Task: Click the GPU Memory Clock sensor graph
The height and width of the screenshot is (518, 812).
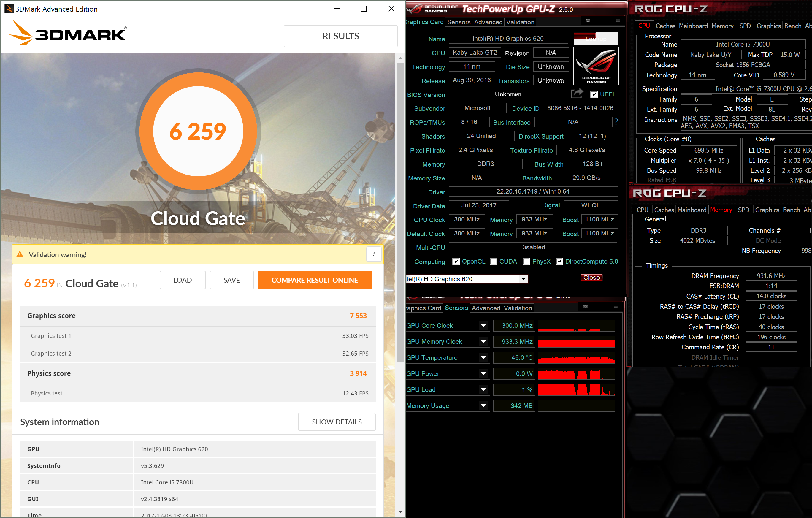Action: click(576, 342)
